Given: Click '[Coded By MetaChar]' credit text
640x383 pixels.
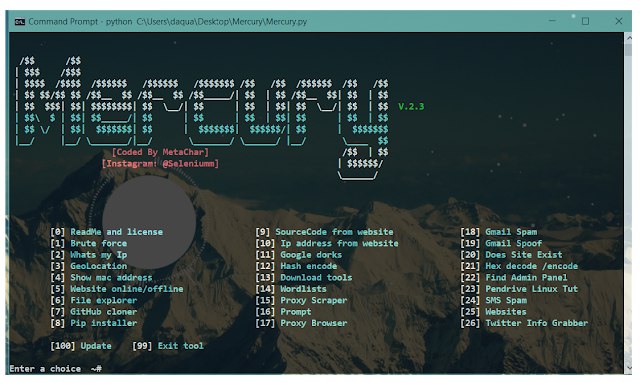Looking at the screenshot, I should coord(160,152).
